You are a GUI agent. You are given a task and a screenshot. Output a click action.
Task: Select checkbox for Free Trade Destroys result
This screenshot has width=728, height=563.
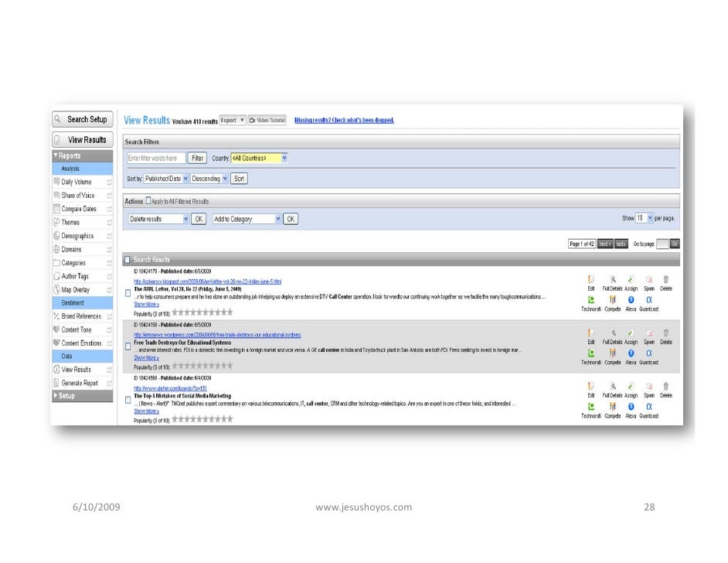(x=128, y=346)
